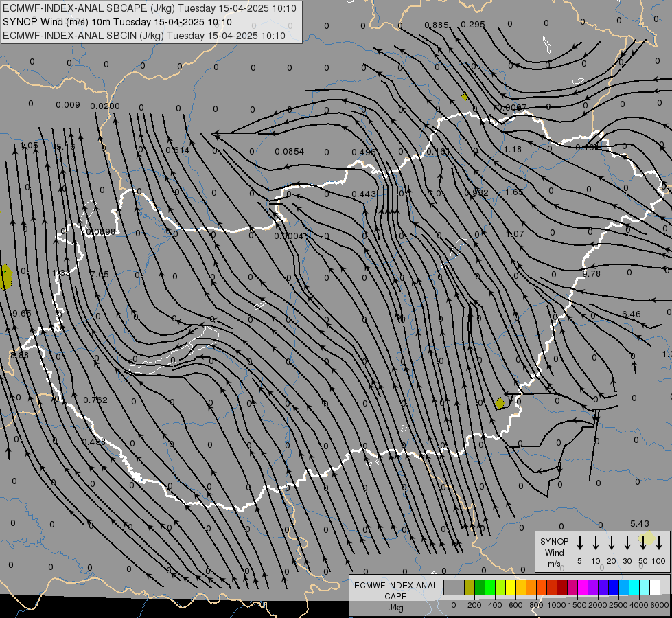This screenshot has width=672, height=618.
Task: Pick the amber swatch after the 600 tick
Action: pyautogui.click(x=521, y=587)
